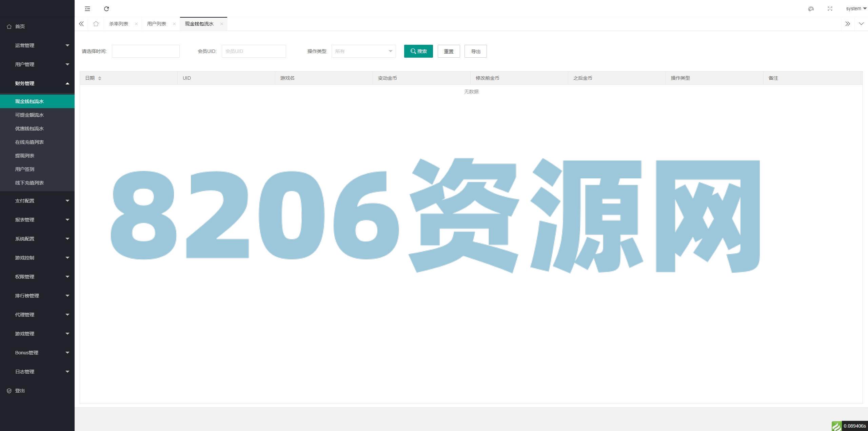868x431 pixels.
Task: Open the 操作类型 dropdown
Action: pyautogui.click(x=363, y=51)
